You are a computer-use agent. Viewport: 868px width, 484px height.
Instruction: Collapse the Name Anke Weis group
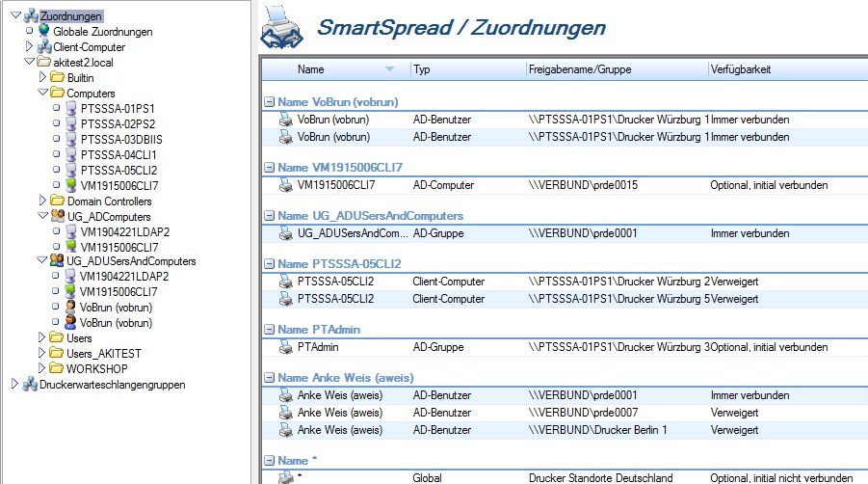tap(269, 378)
